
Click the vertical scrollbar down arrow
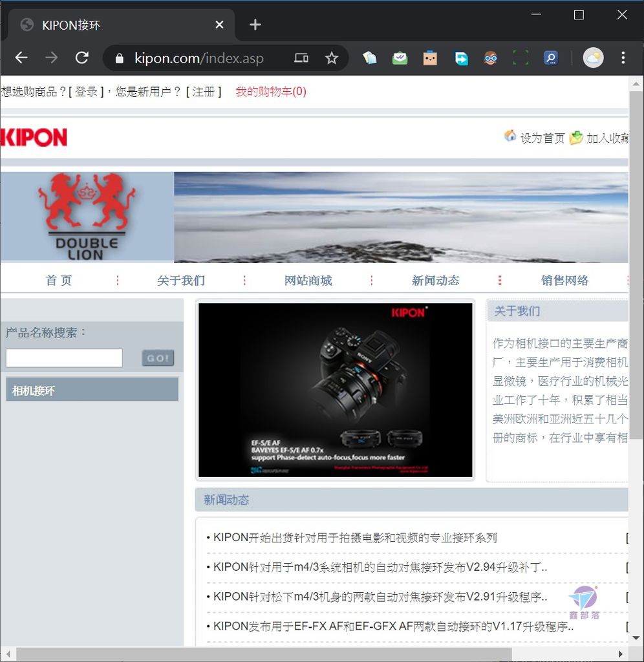[636, 638]
